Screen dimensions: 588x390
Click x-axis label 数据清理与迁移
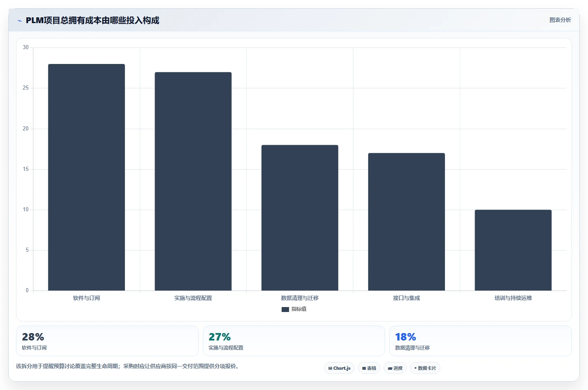pos(300,298)
